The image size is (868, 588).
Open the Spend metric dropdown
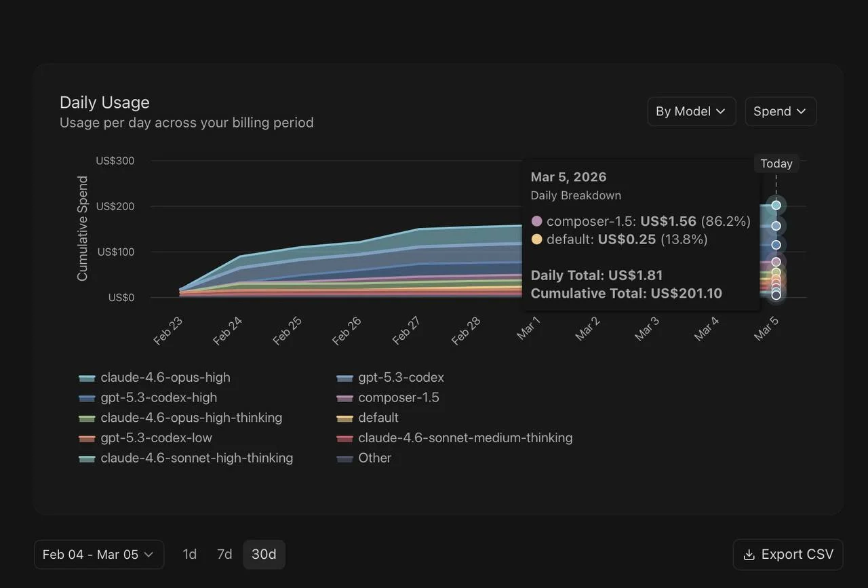[780, 111]
